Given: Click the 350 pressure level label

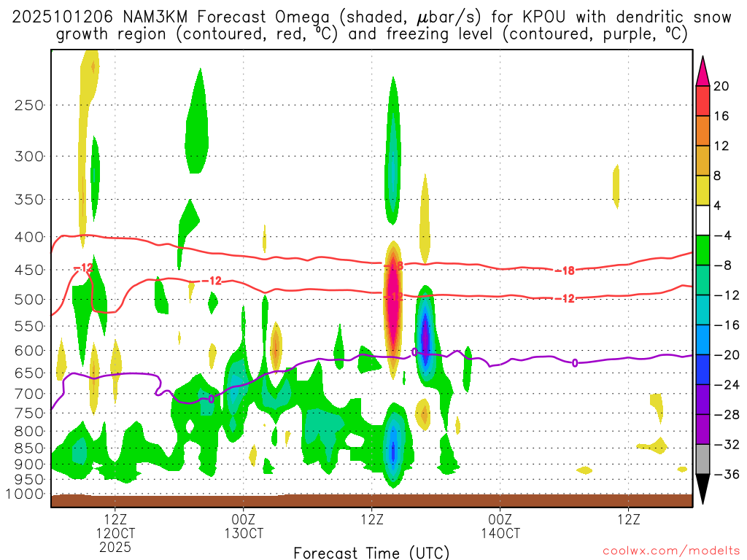Looking at the screenshot, I should (29, 200).
